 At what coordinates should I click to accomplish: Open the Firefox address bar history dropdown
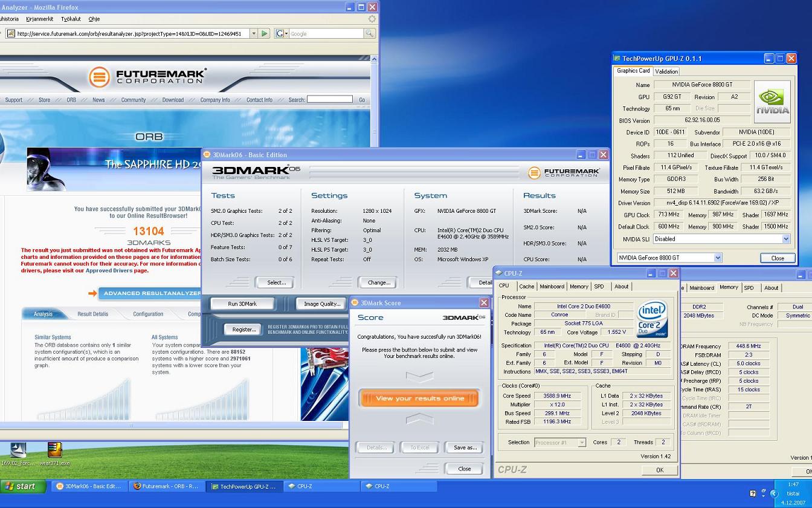click(254, 34)
